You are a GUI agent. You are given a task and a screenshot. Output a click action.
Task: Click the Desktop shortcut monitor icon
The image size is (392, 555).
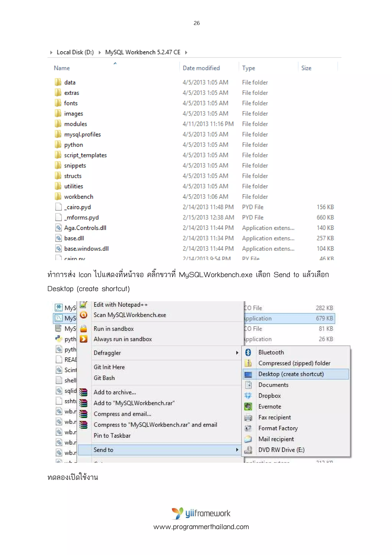coord(248,374)
